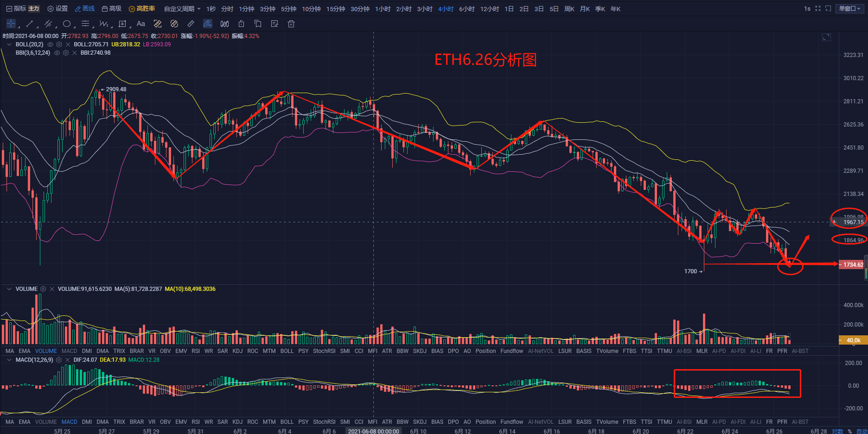Image resolution: width=868 pixels, height=434 pixels.
Task: Select RSI in the volume pane tabs
Action: [x=196, y=351]
